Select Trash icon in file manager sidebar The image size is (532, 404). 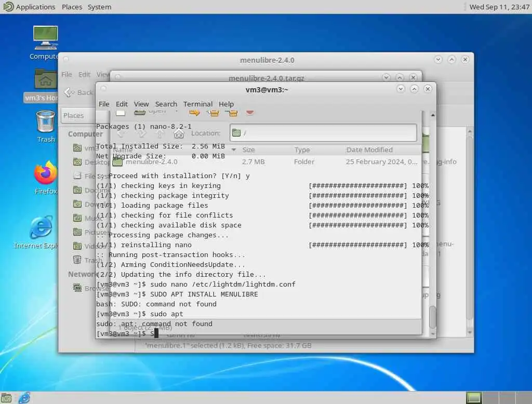(x=77, y=260)
